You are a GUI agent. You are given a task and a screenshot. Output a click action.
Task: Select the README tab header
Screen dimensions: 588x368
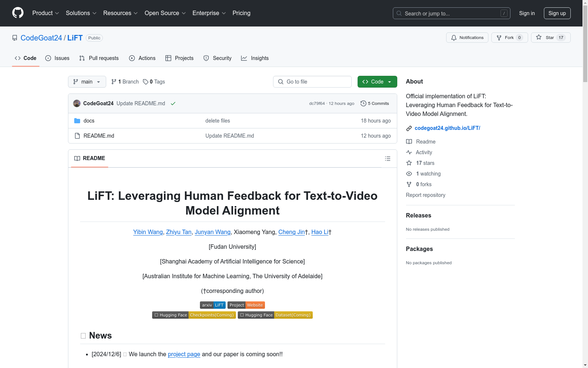90,158
